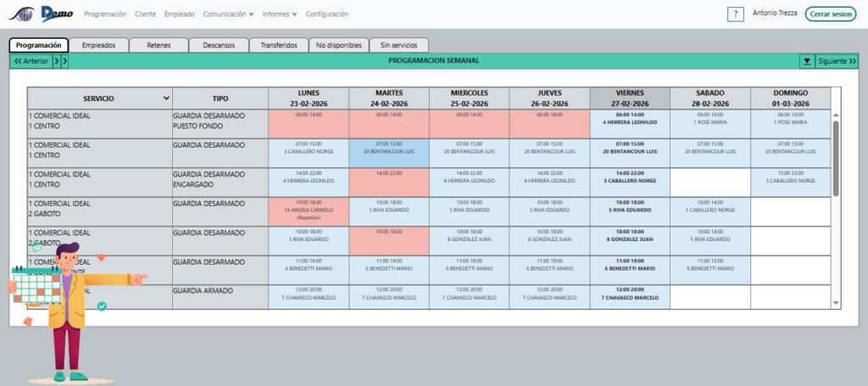Select the empty red Monday 06:00 14:00 shift

click(x=308, y=123)
